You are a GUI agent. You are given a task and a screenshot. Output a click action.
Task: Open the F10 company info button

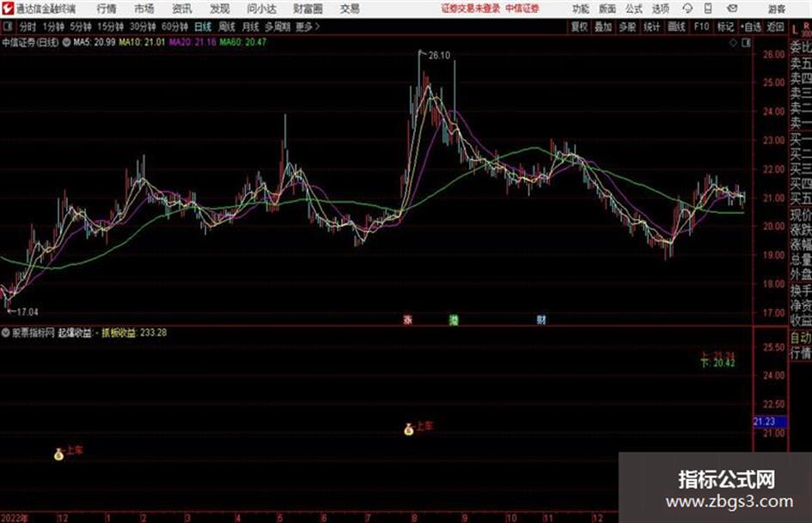click(x=701, y=27)
